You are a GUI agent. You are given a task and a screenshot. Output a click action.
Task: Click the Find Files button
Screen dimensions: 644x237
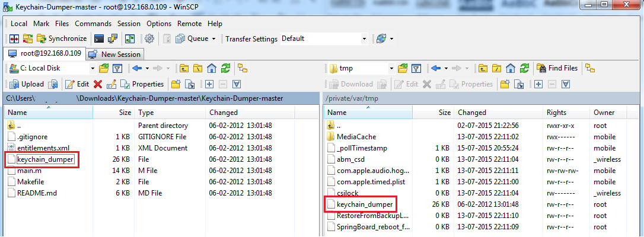pyautogui.click(x=557, y=68)
